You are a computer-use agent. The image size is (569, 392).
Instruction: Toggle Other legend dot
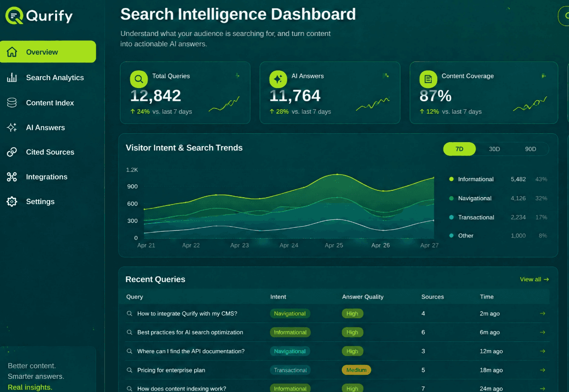coord(451,236)
